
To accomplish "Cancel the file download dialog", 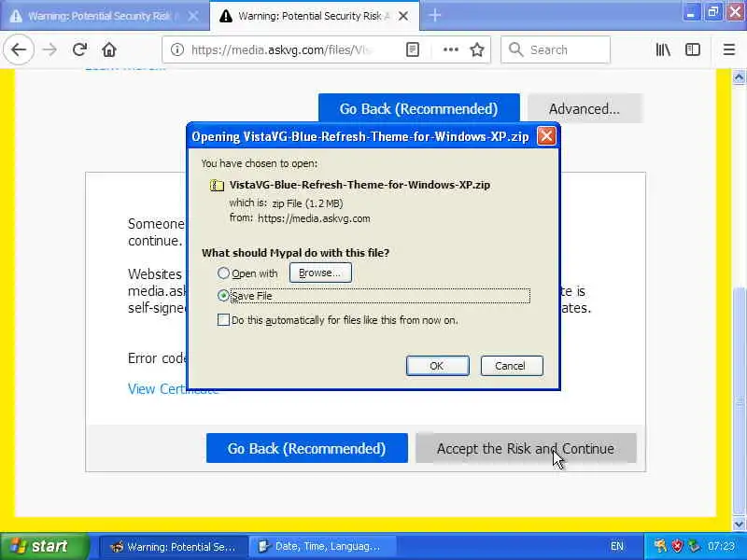I will click(x=512, y=366).
